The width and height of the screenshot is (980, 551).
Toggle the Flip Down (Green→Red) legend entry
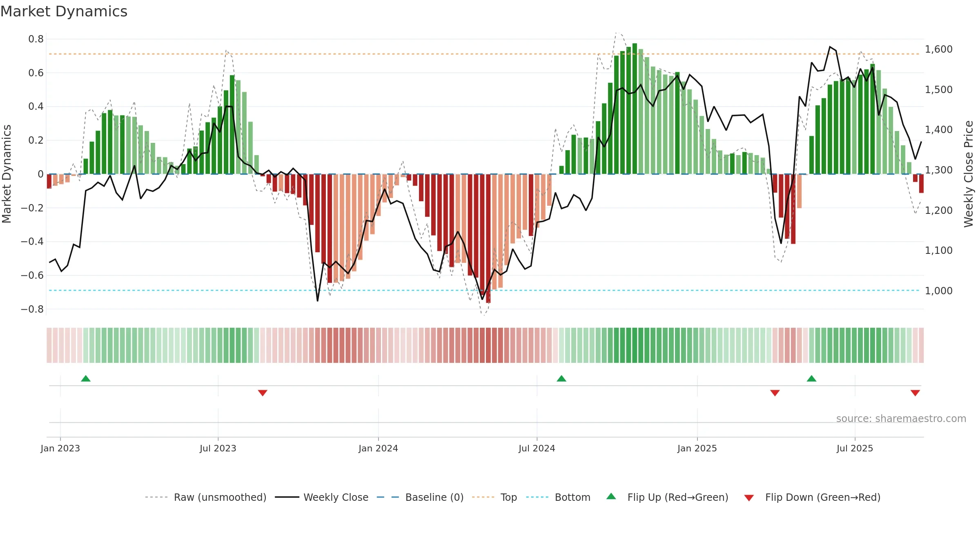[812, 497]
